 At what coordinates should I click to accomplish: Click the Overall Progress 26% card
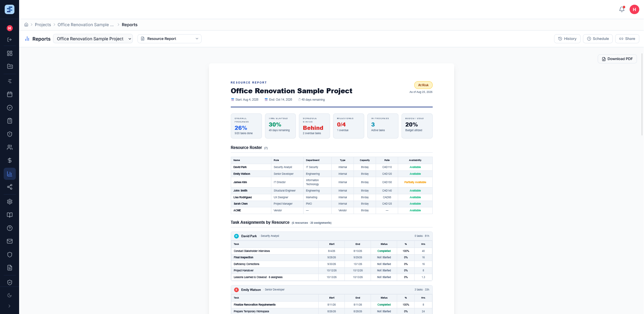coord(246,126)
